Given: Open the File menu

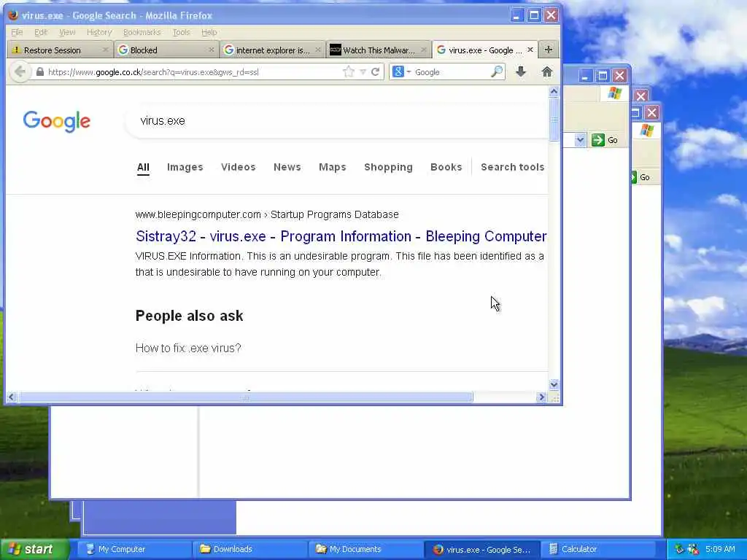Looking at the screenshot, I should 17,32.
